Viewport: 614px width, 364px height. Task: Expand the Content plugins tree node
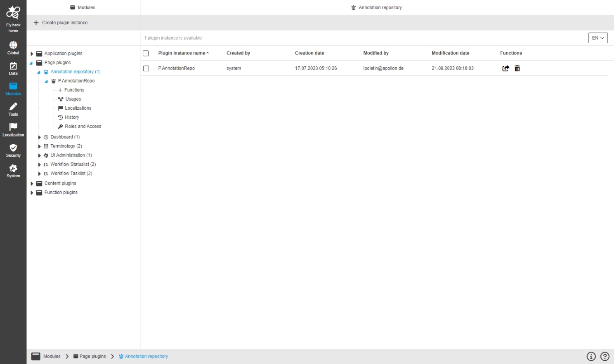pyautogui.click(x=32, y=183)
